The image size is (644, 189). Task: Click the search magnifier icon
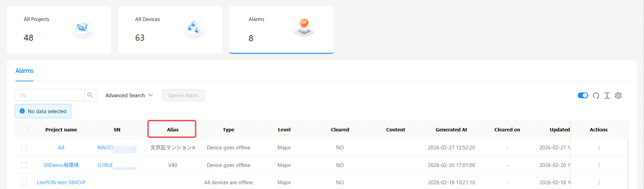click(x=90, y=95)
